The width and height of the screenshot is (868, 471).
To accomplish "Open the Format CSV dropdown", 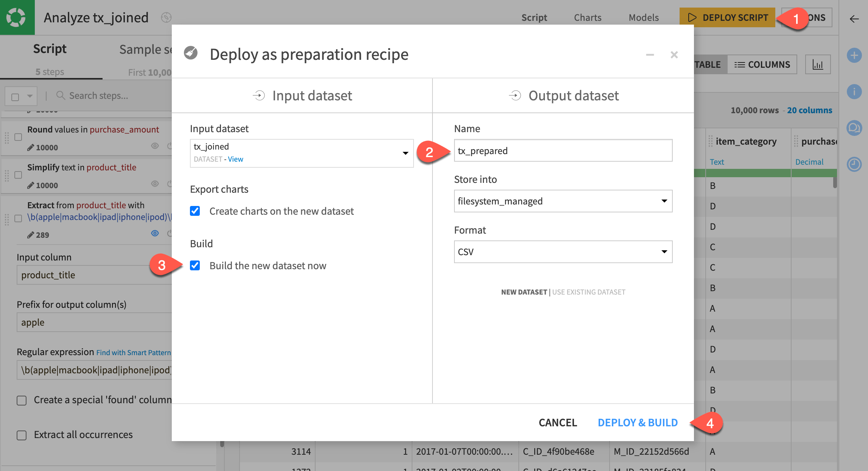I will click(563, 252).
